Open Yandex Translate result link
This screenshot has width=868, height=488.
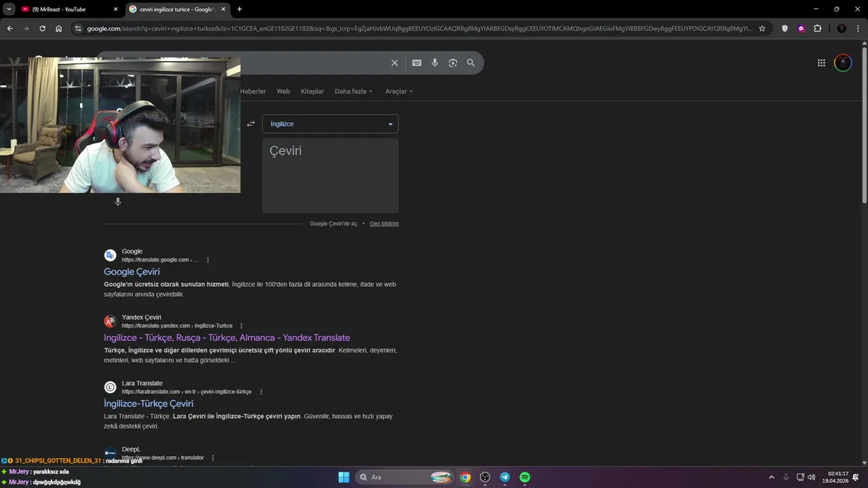[226, 338]
